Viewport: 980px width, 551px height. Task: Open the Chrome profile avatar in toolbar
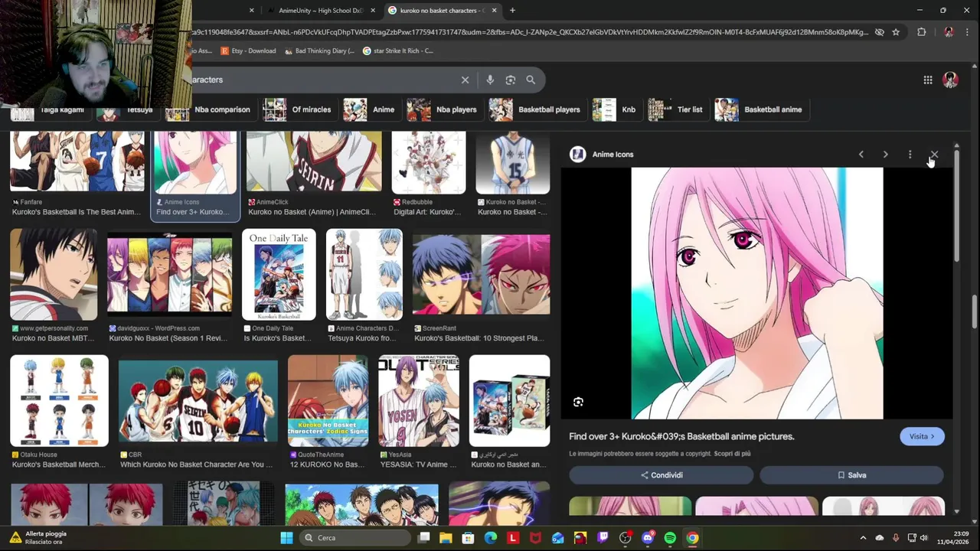point(949,32)
